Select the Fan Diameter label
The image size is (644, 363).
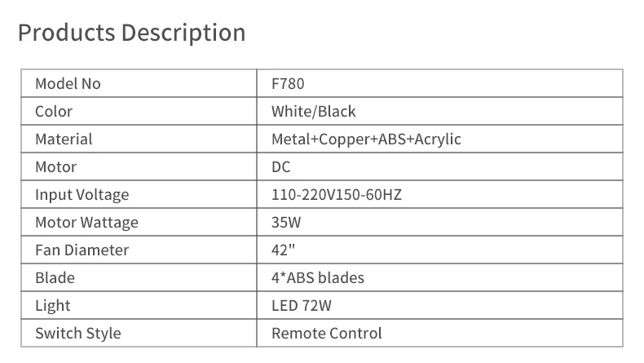[x=82, y=250]
